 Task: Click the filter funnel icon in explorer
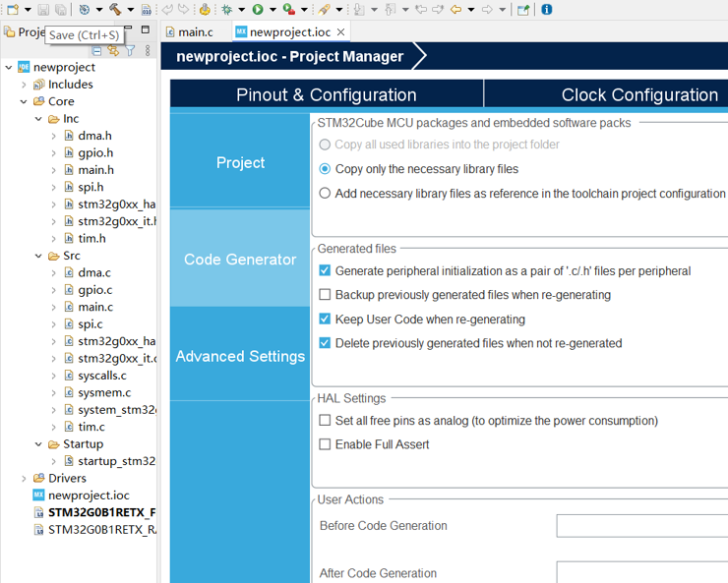pyautogui.click(x=131, y=50)
